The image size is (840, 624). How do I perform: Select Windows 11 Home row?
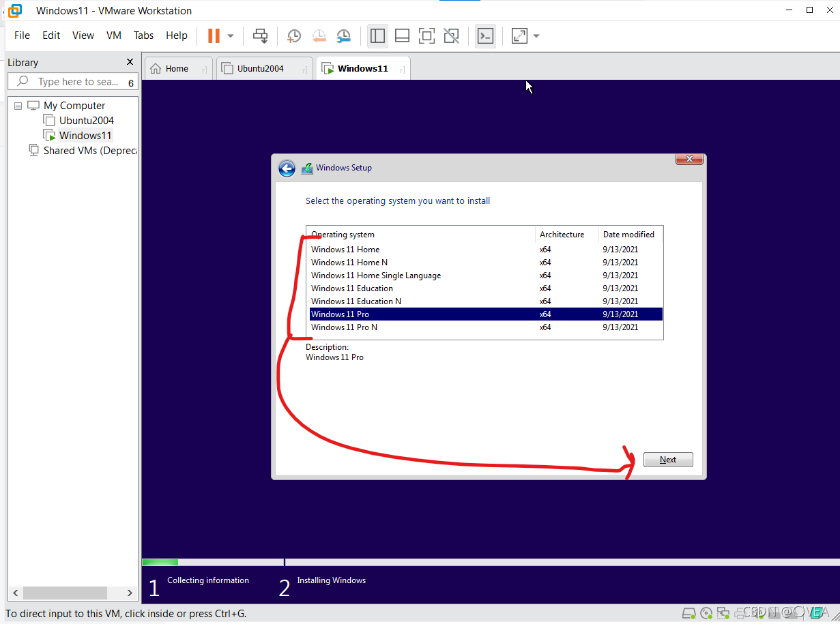tap(486, 250)
